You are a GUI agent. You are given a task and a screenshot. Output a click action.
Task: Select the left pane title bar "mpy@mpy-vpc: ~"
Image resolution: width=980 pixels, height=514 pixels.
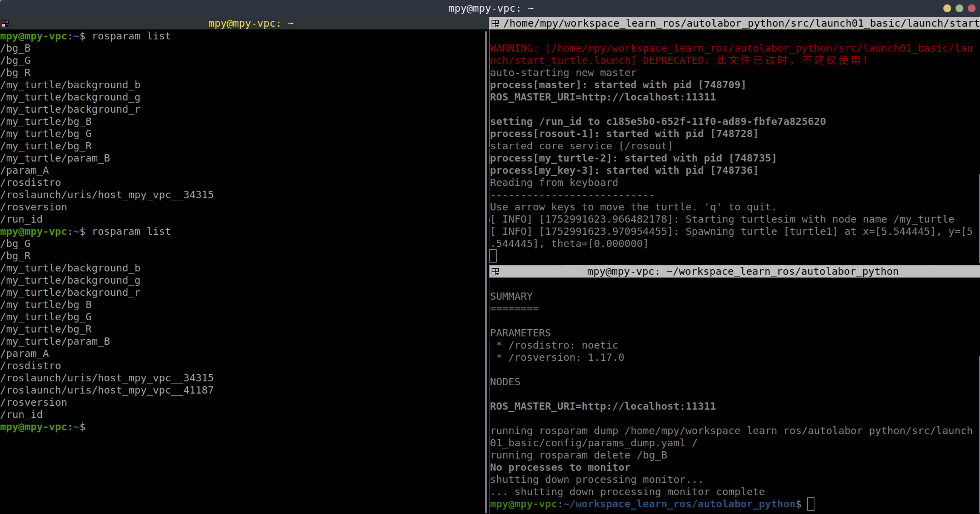click(251, 23)
